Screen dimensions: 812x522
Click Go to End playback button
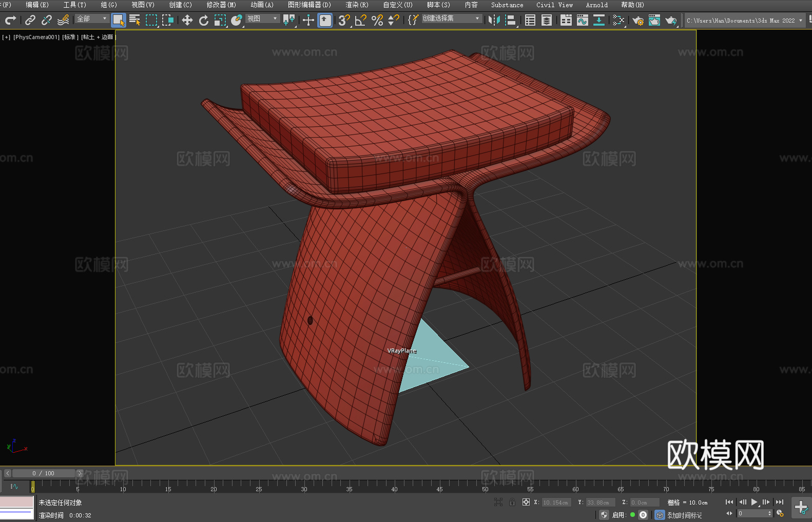(x=780, y=502)
